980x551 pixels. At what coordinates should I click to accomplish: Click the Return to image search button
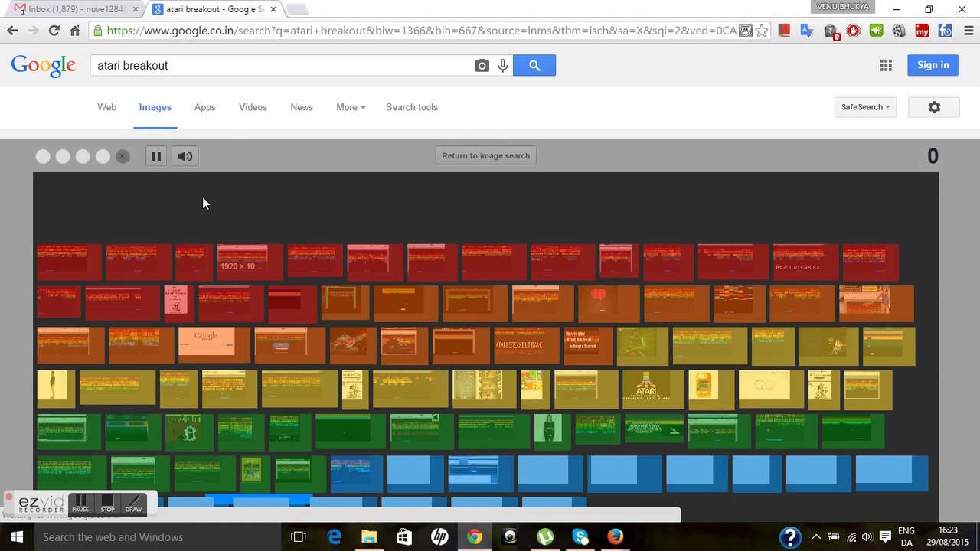point(485,156)
